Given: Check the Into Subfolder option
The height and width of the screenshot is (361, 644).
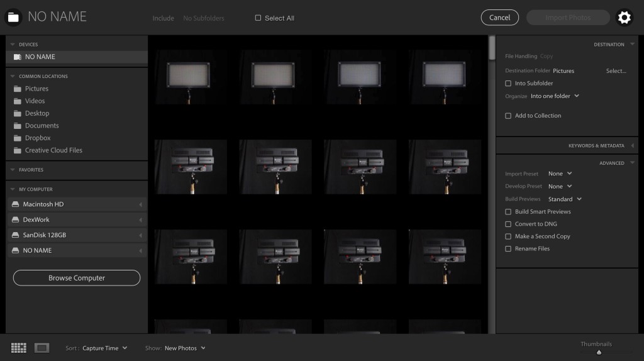Looking at the screenshot, I should point(508,83).
